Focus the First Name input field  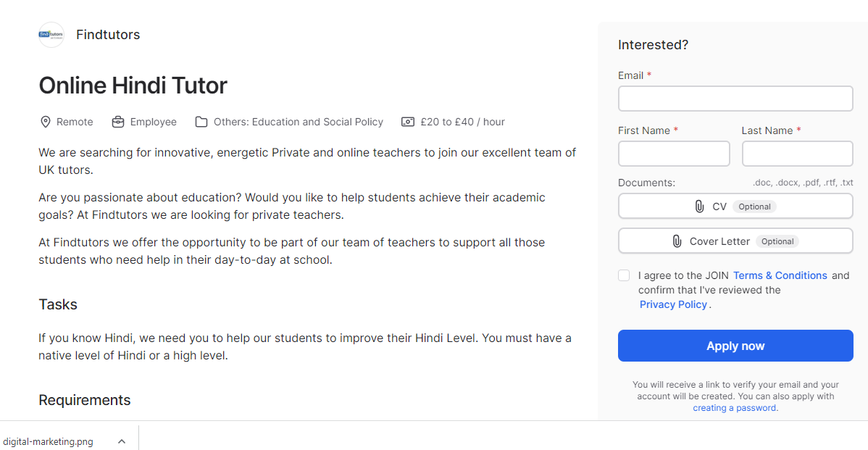674,154
